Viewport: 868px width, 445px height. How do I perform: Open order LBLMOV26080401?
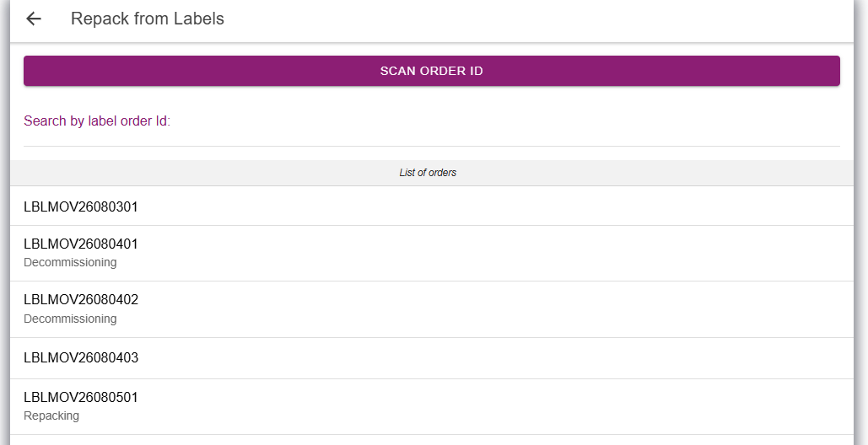(x=431, y=253)
